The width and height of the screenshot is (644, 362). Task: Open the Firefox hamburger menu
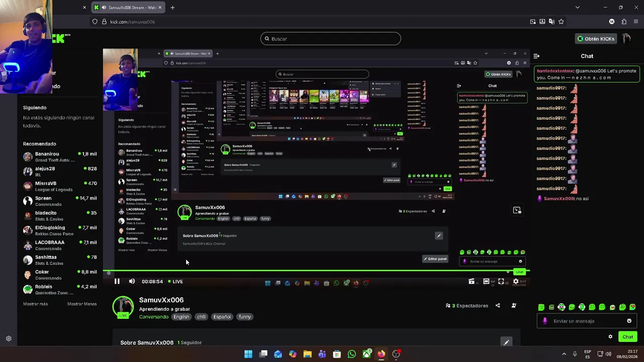click(x=636, y=22)
